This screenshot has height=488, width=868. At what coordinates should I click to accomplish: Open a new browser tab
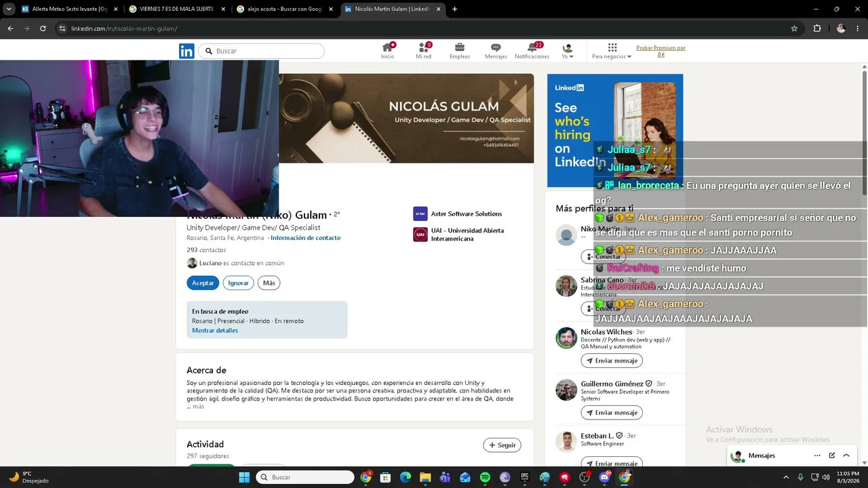454,9
